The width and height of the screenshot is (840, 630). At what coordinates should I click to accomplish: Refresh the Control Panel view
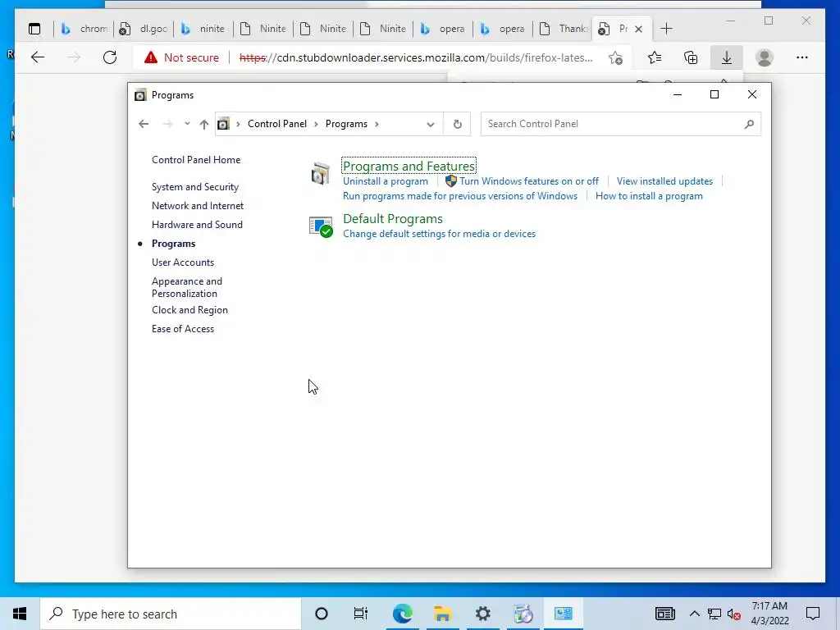(458, 124)
